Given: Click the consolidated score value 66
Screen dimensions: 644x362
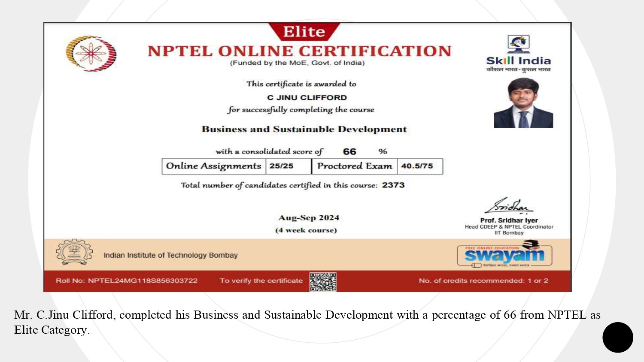Looking at the screenshot, I should [349, 151].
